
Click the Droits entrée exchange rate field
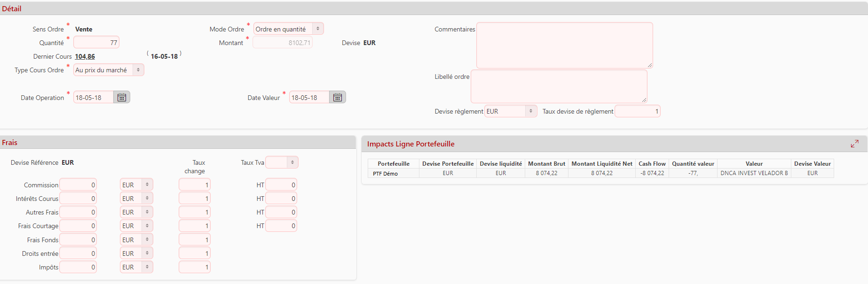[194, 253]
